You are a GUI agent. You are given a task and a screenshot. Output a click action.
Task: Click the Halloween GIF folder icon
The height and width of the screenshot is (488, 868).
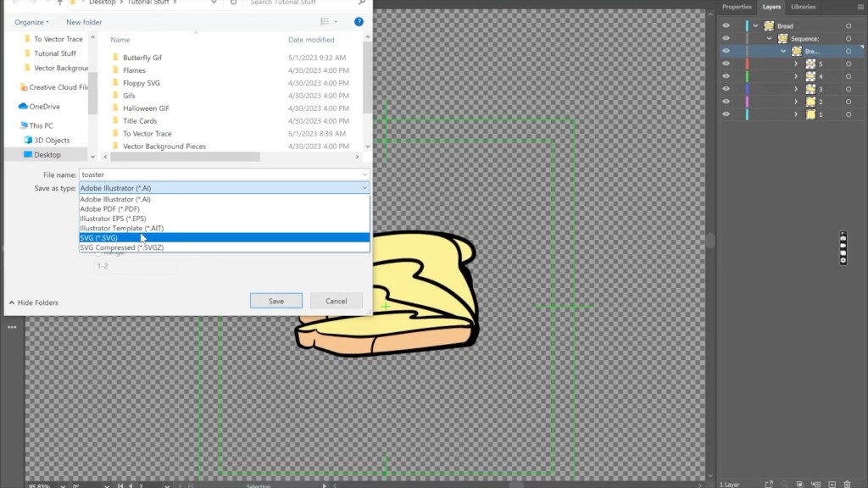115,108
